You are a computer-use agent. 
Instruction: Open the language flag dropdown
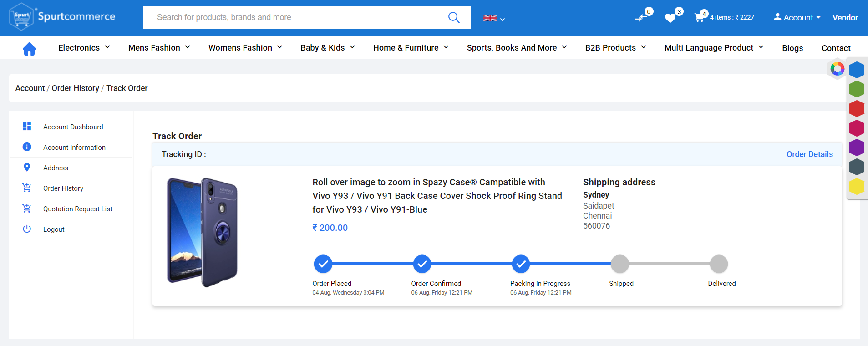click(494, 18)
